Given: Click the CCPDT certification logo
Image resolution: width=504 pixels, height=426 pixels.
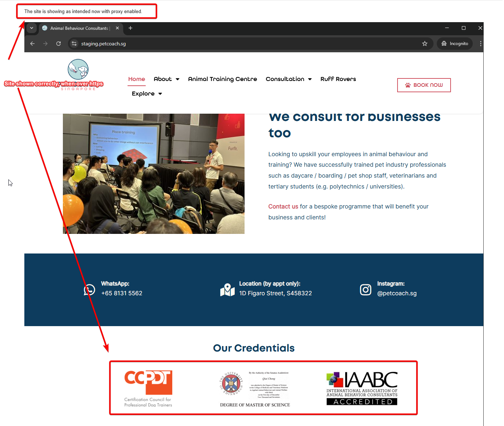Looking at the screenshot, I should (148, 388).
